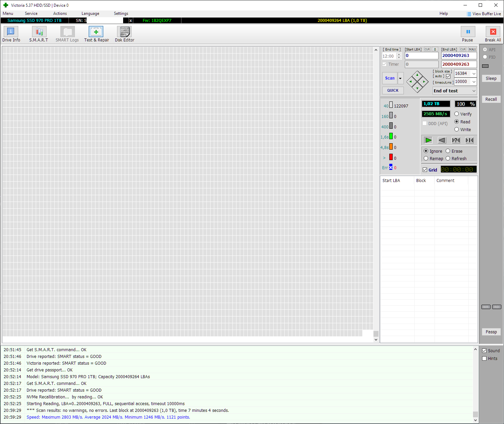This screenshot has height=424, width=504.
Task: Toggle the DDD (API) checkbox
Action: (x=425, y=123)
